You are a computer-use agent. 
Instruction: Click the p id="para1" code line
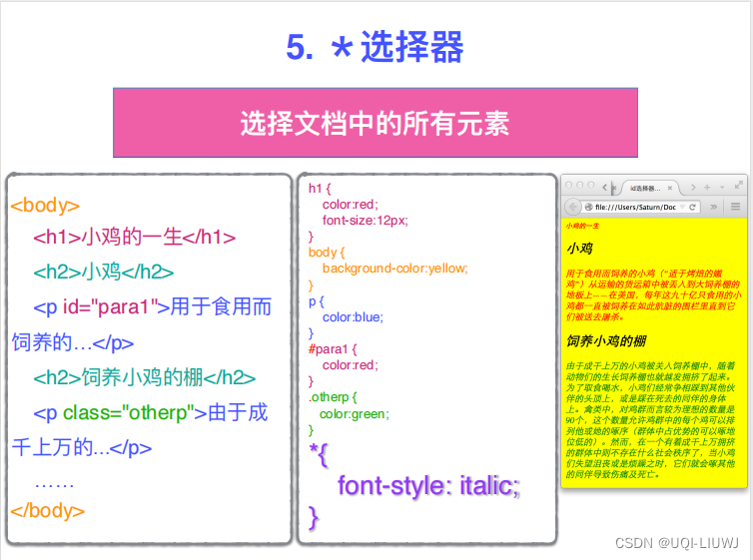[x=152, y=307]
